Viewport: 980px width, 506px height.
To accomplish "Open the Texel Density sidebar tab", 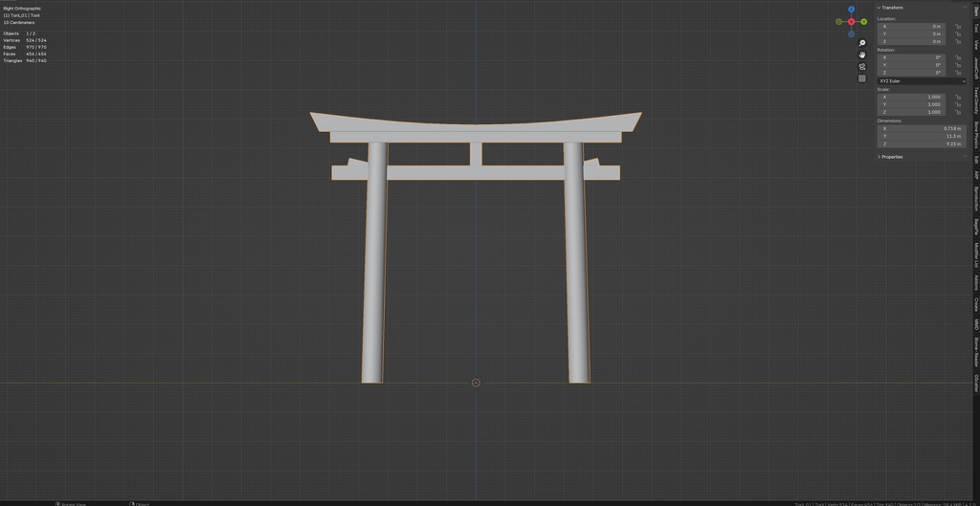I will pyautogui.click(x=976, y=99).
